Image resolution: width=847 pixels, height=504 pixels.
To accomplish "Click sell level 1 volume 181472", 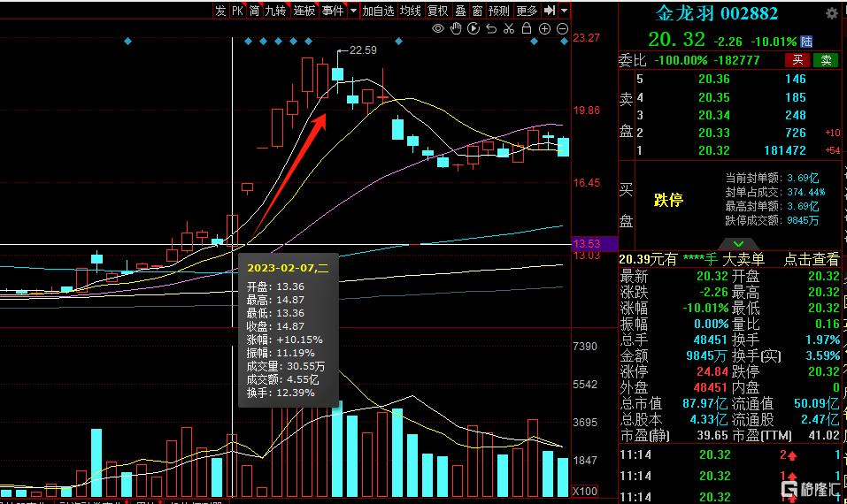I will (785, 150).
